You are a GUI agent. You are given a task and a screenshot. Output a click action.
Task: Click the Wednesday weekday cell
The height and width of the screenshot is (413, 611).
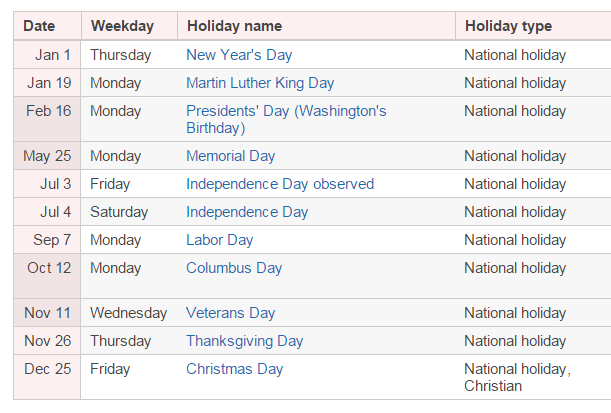(x=128, y=313)
